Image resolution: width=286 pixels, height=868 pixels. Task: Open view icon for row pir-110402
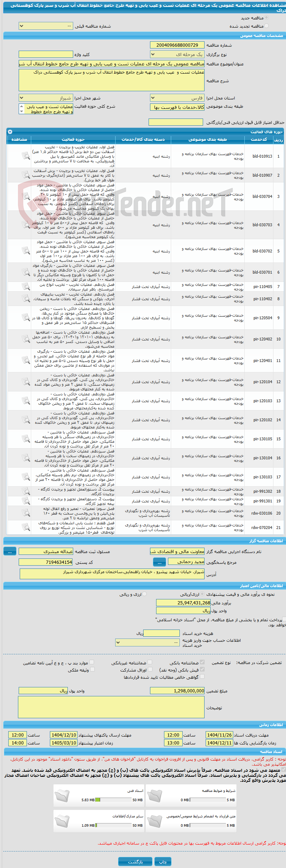pos(25,298)
